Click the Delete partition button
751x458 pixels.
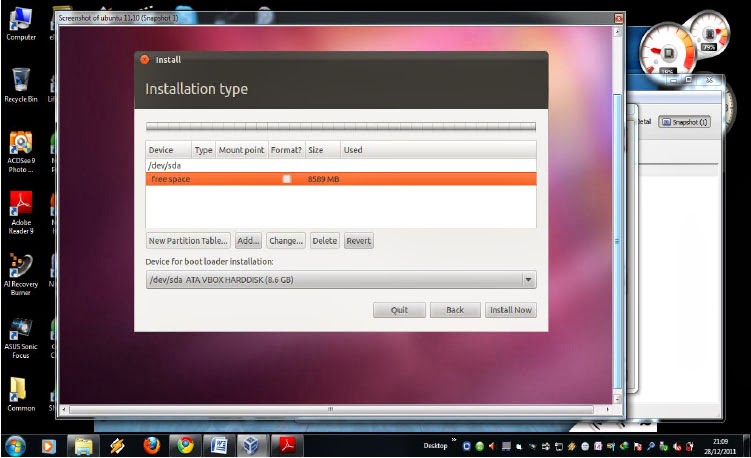click(324, 240)
